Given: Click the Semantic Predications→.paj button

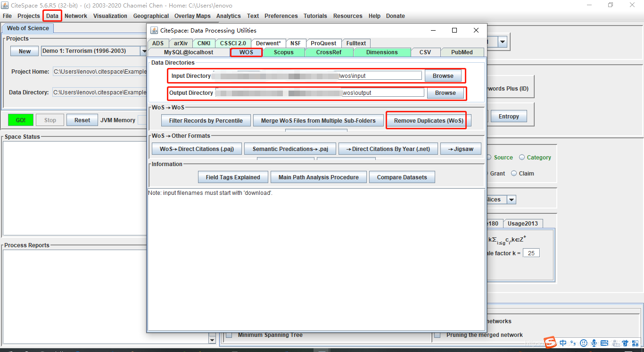Looking at the screenshot, I should coord(290,149).
